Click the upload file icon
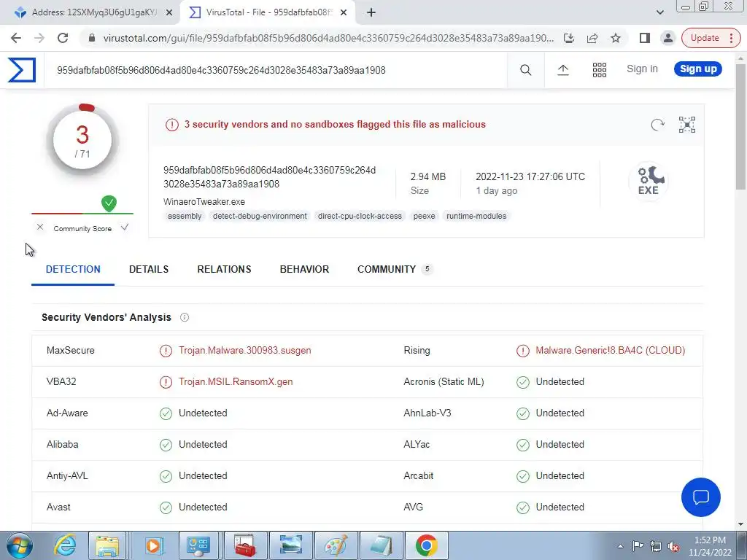This screenshot has height=560, width=747. click(562, 70)
